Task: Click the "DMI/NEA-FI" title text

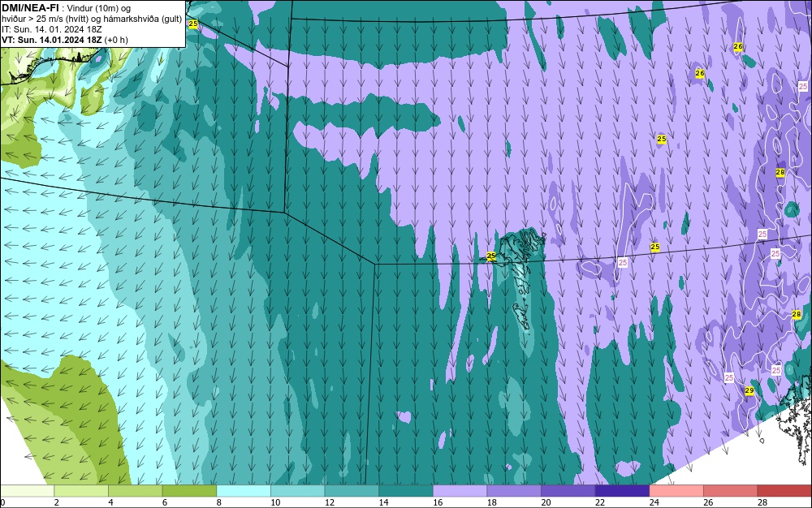Action: pyautogui.click(x=30, y=8)
